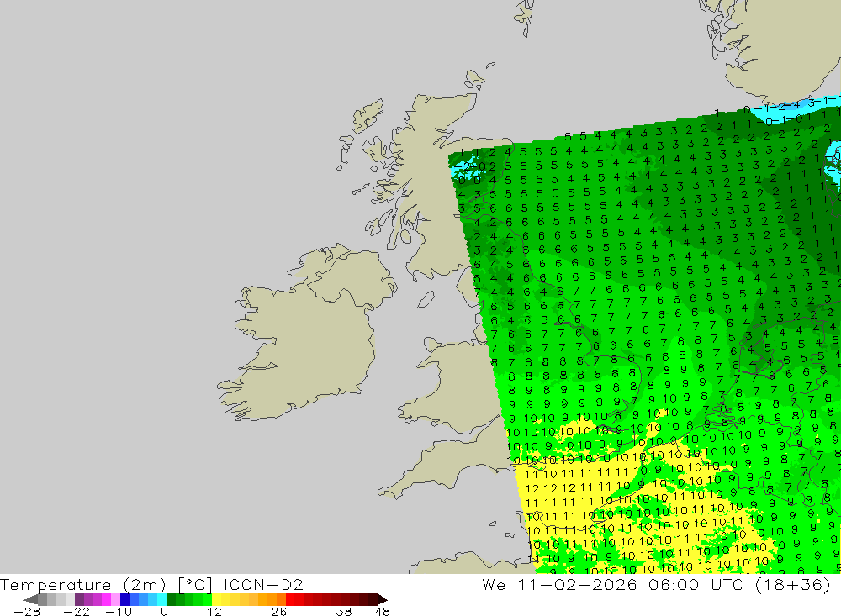The height and width of the screenshot is (616, 841).
Task: Click the '12' legend scale value
Action: click(x=214, y=611)
